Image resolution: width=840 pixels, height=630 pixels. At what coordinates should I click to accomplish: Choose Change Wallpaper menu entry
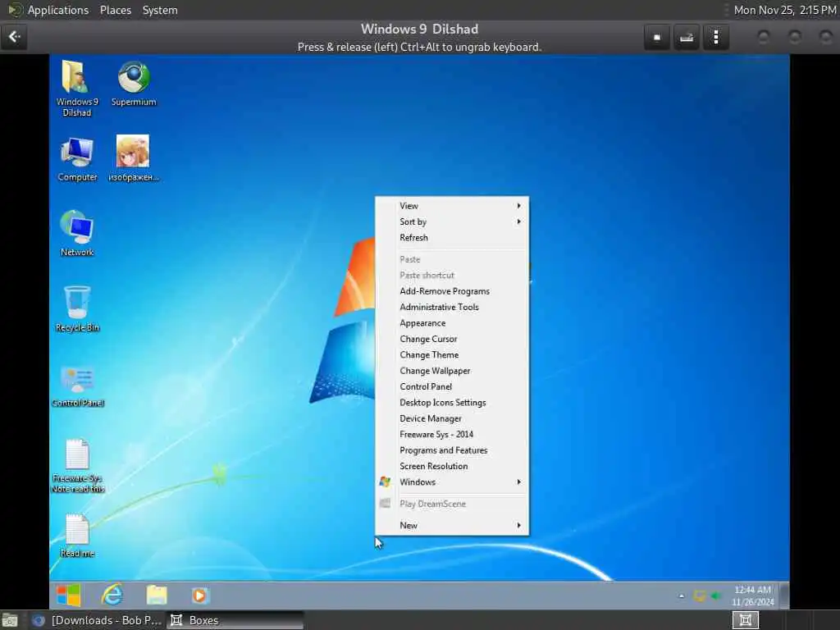[x=452, y=371]
